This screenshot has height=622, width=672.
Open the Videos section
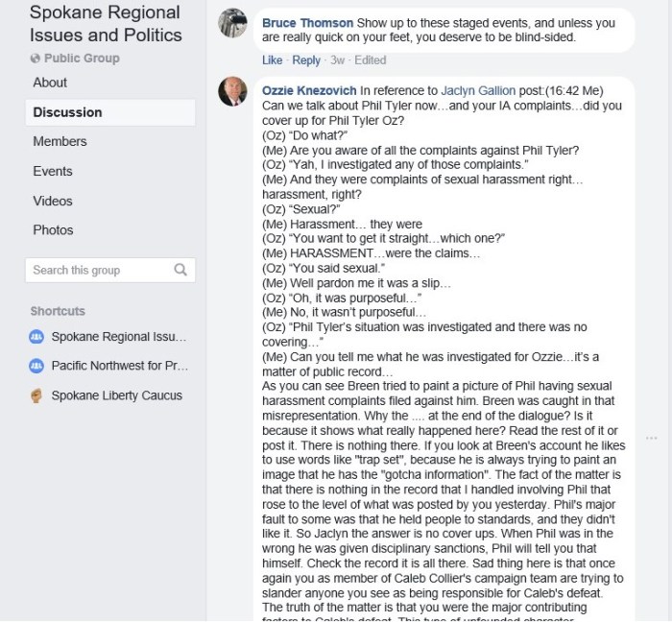(x=53, y=201)
